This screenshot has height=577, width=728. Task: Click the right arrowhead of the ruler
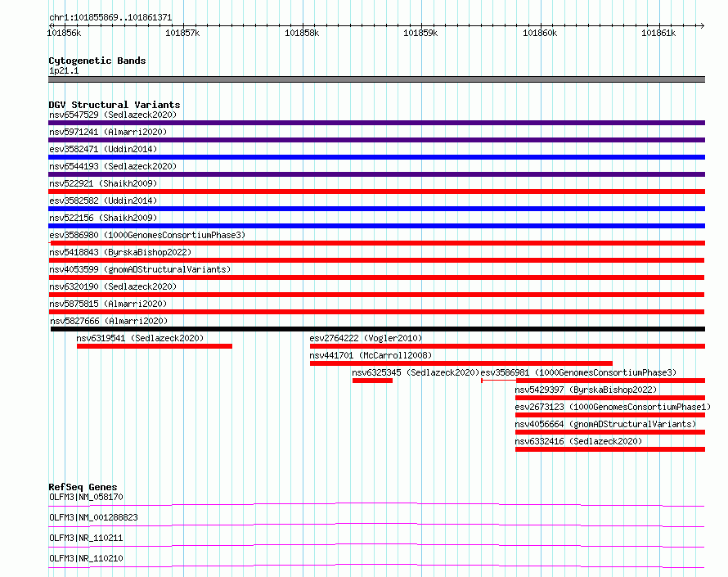coord(703,25)
